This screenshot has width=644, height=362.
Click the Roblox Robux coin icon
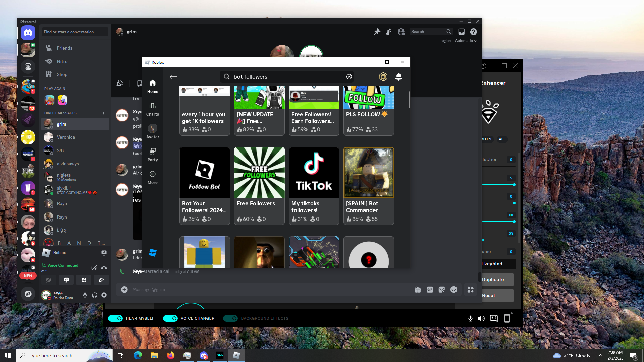pyautogui.click(x=383, y=77)
